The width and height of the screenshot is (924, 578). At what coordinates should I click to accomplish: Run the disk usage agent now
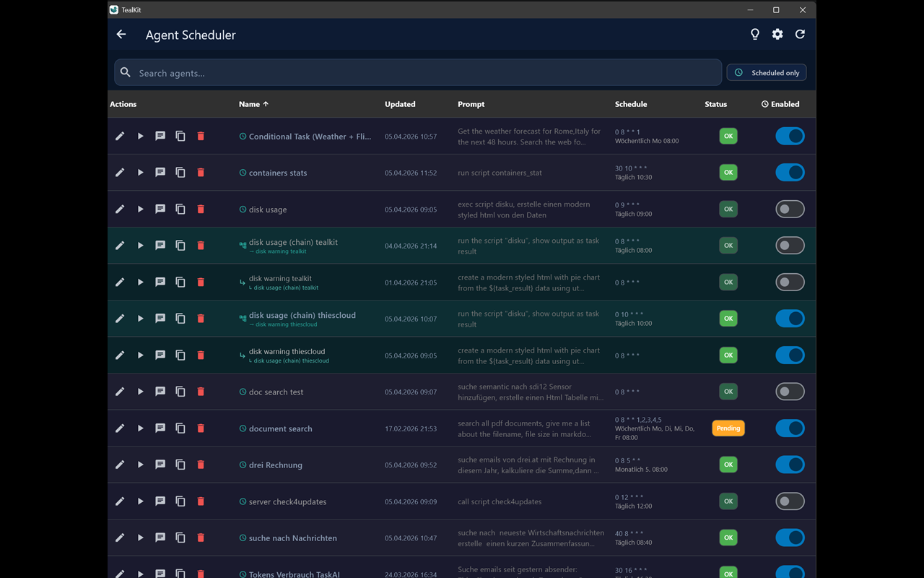click(x=140, y=209)
